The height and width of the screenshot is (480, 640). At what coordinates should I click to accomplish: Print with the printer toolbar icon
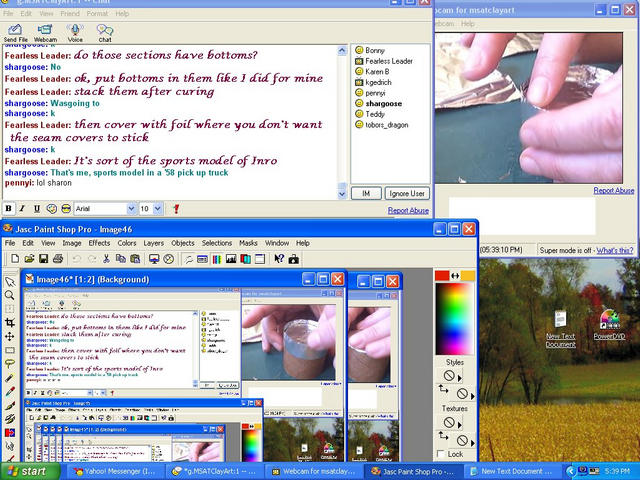coord(58,259)
